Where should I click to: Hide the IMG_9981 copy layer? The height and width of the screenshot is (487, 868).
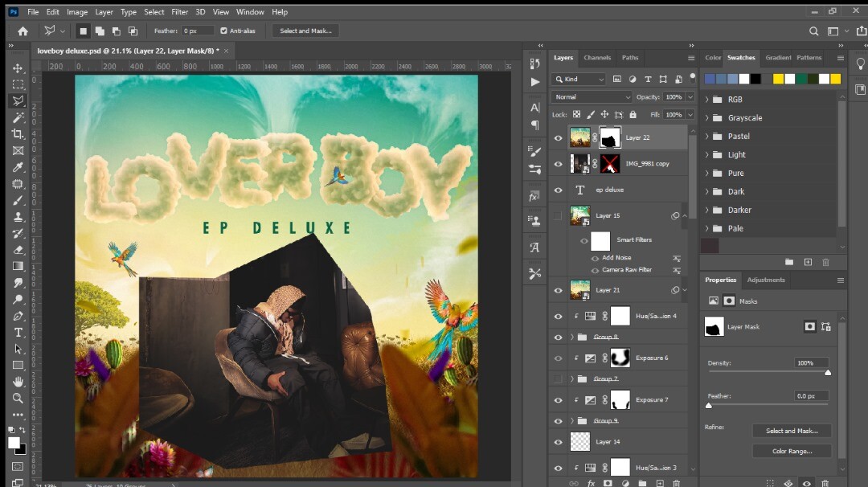click(558, 165)
